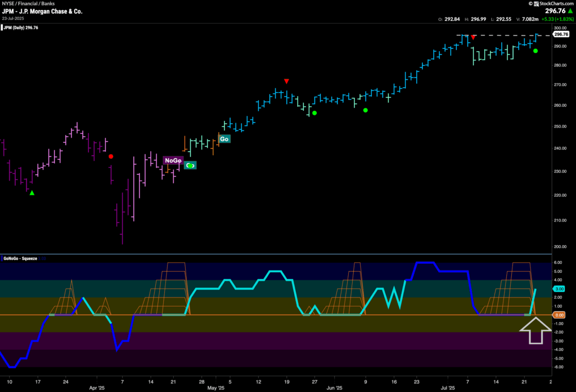This screenshot has width=576, height=392.
Task: Click the large white up arrow in oscillator panel
Action: click(533, 330)
